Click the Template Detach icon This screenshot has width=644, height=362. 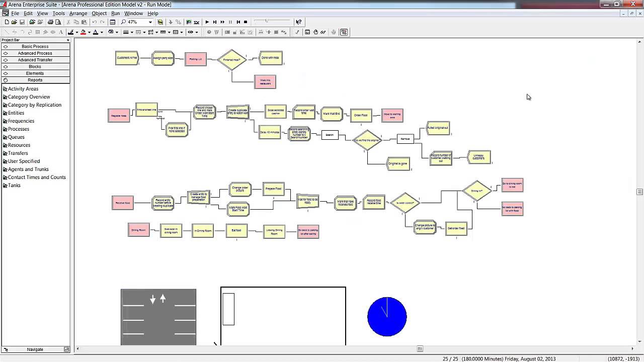click(x=40, y=22)
